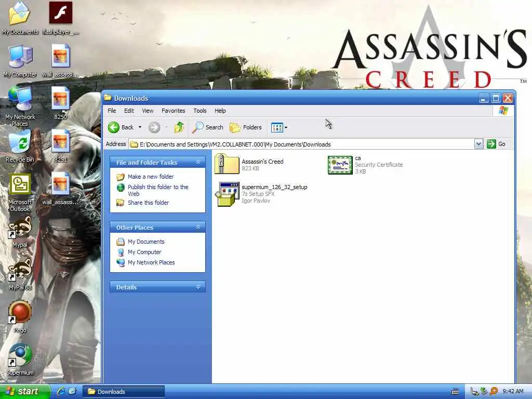Collapse the Other Places panel
Viewport: 532px width, 399px height.
tap(198, 227)
